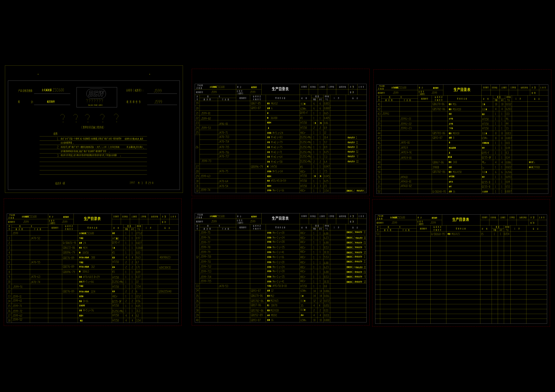Select remark "40X90X23"

(165, 257)
